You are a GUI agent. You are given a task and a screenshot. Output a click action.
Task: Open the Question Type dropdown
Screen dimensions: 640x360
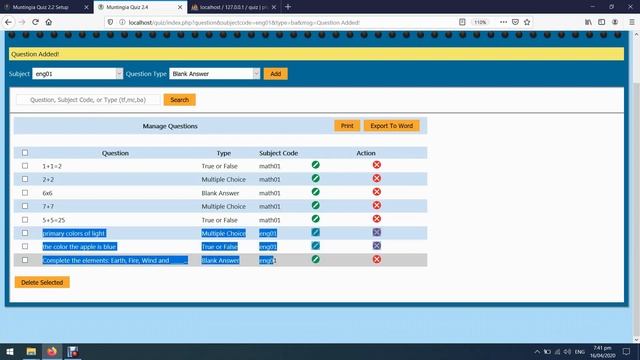(215, 73)
